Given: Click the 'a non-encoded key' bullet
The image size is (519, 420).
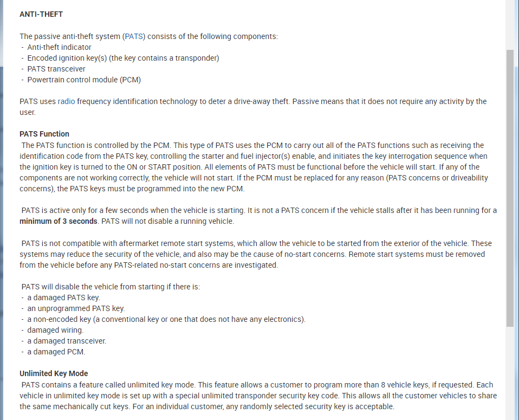Looking at the screenshot, I should [x=166, y=319].
